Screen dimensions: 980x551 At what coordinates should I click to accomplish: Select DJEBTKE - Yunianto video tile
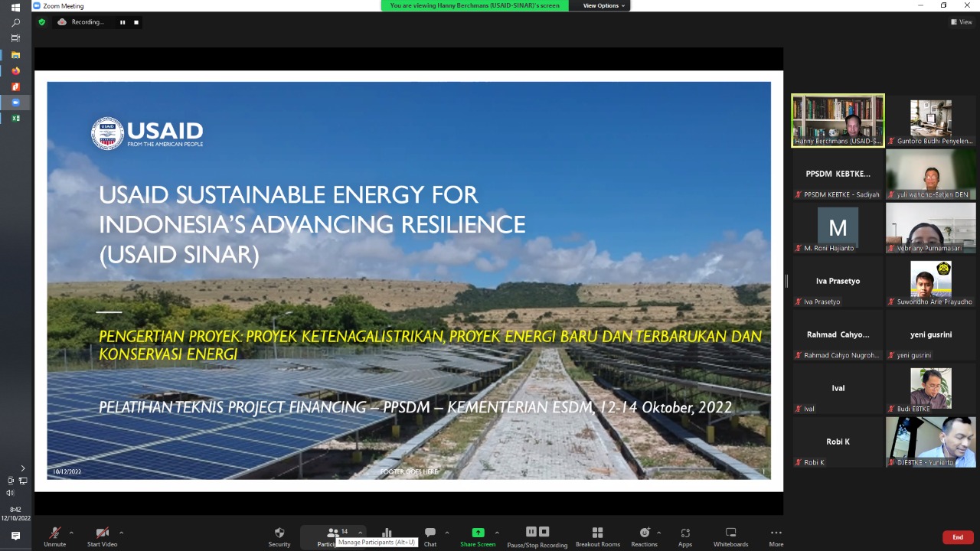pos(931,442)
